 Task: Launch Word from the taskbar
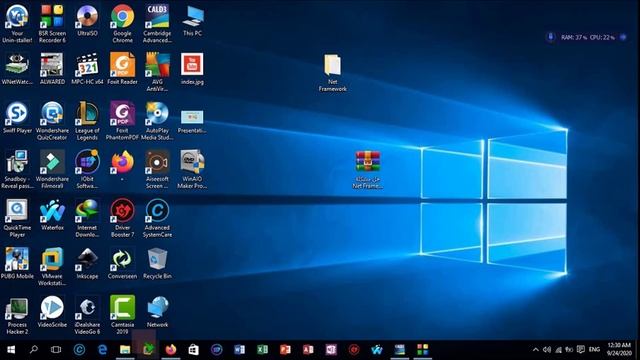pos(240,350)
